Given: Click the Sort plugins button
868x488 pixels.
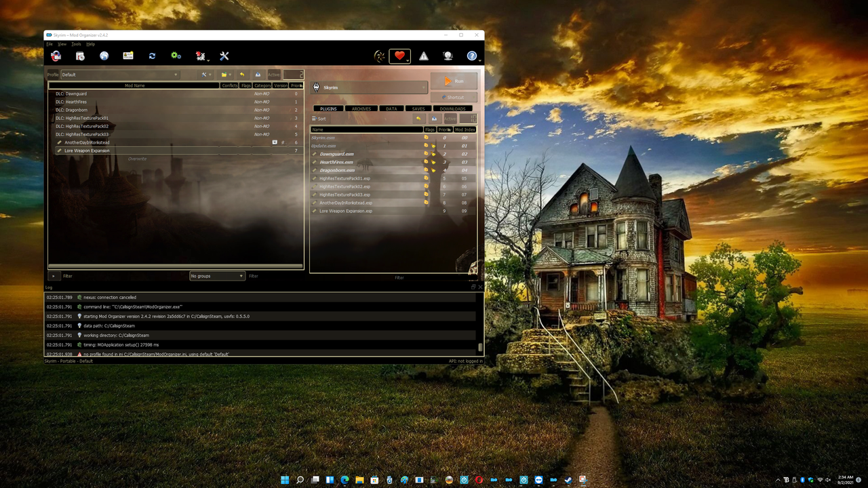Looking at the screenshot, I should point(319,119).
